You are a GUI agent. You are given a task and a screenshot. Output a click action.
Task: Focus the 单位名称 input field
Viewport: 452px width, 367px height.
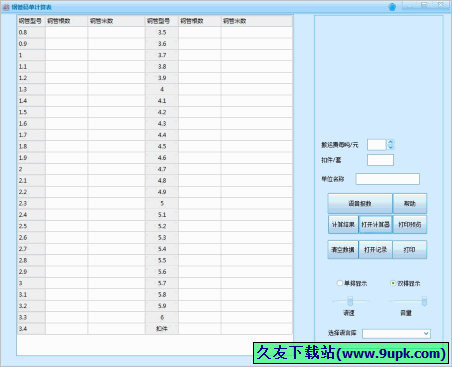[388, 179]
